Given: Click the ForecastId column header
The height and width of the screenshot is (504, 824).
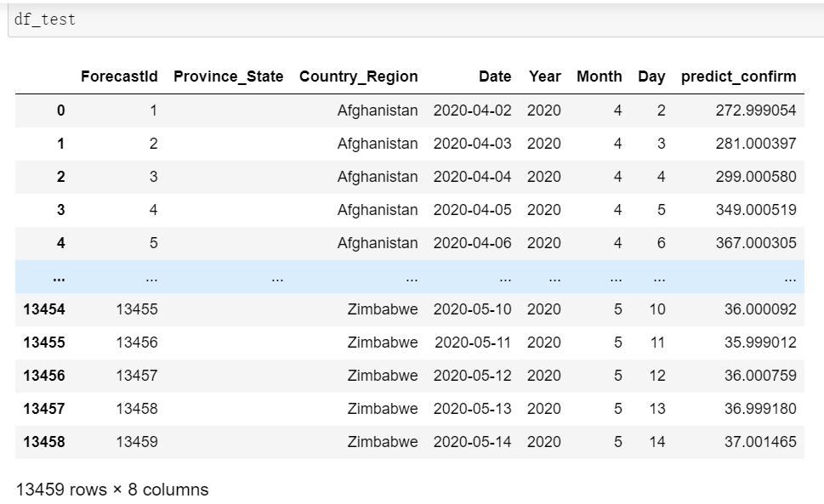Looking at the screenshot, I should coord(119,76).
